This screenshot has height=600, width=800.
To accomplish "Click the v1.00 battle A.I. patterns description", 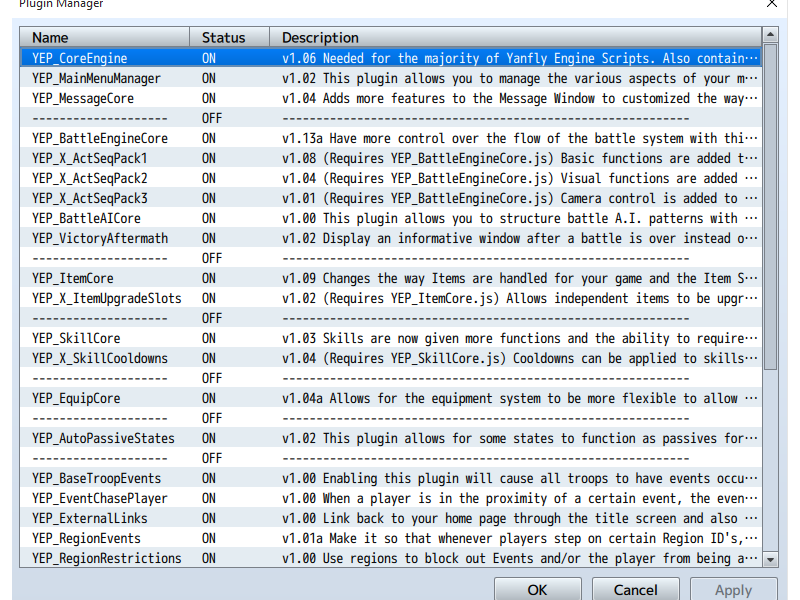I will point(519,218).
